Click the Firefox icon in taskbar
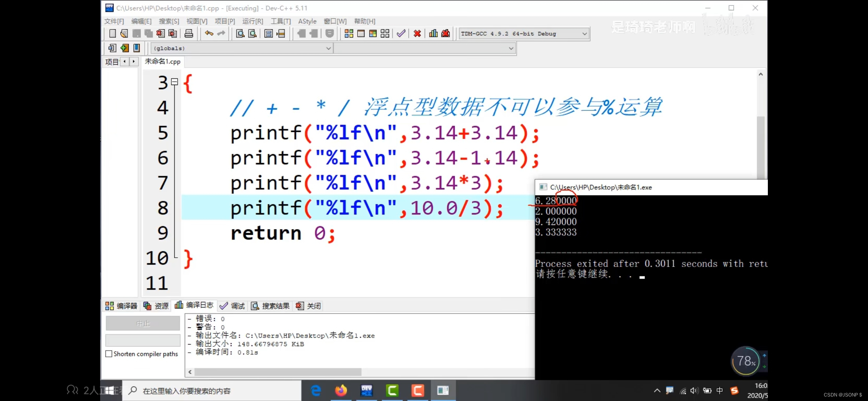The width and height of the screenshot is (868, 401). click(341, 391)
